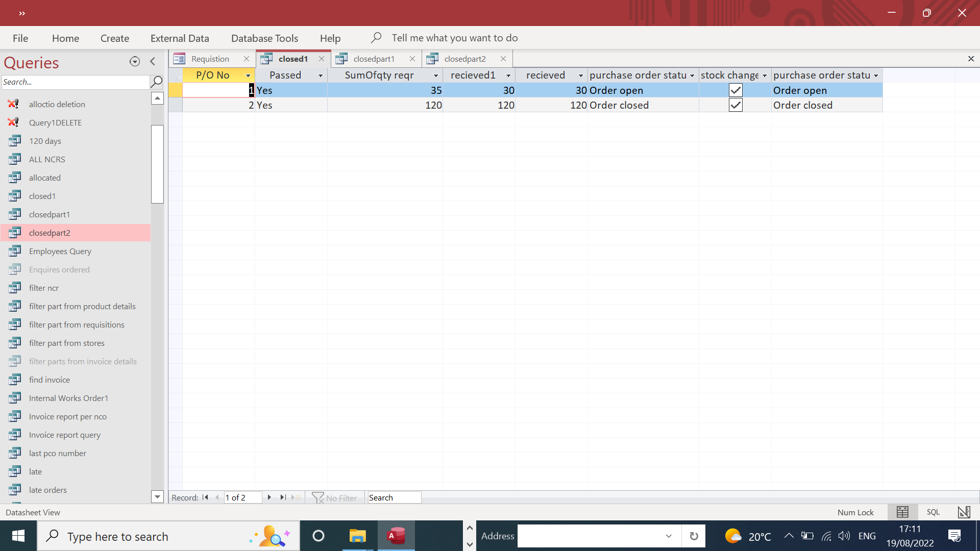Toggle stock change checkbox for Order closed row
This screenshot has height=551, width=980.
tap(736, 105)
